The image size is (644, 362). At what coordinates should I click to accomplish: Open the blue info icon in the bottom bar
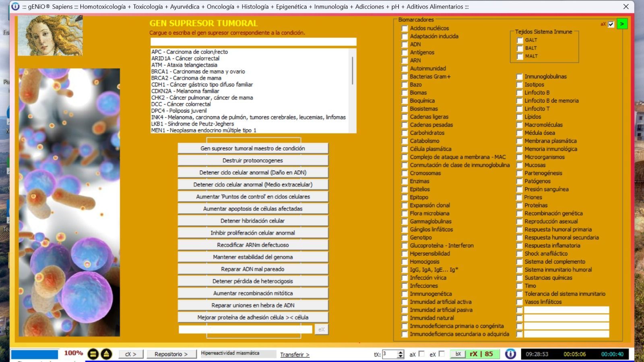point(510,354)
